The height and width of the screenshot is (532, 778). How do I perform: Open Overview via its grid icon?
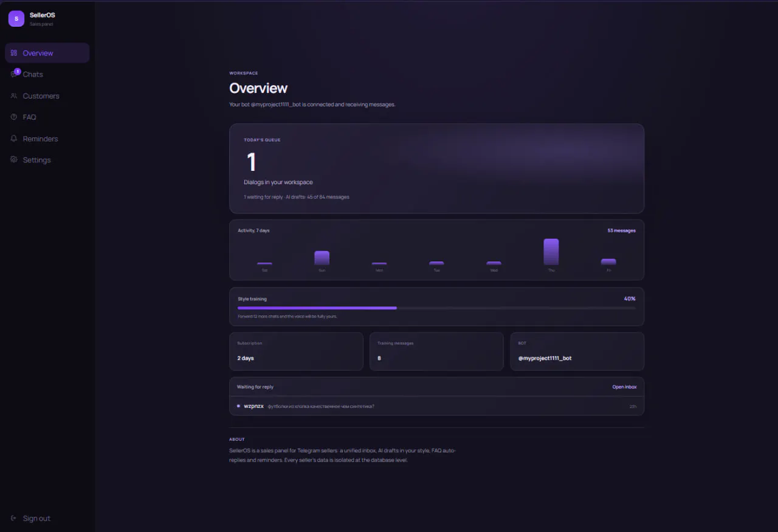pos(13,53)
